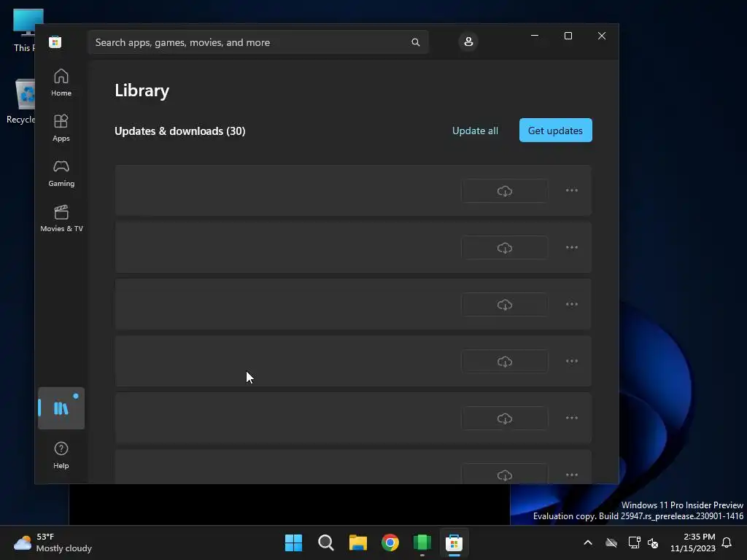Open taskbar Search

[x=326, y=542]
